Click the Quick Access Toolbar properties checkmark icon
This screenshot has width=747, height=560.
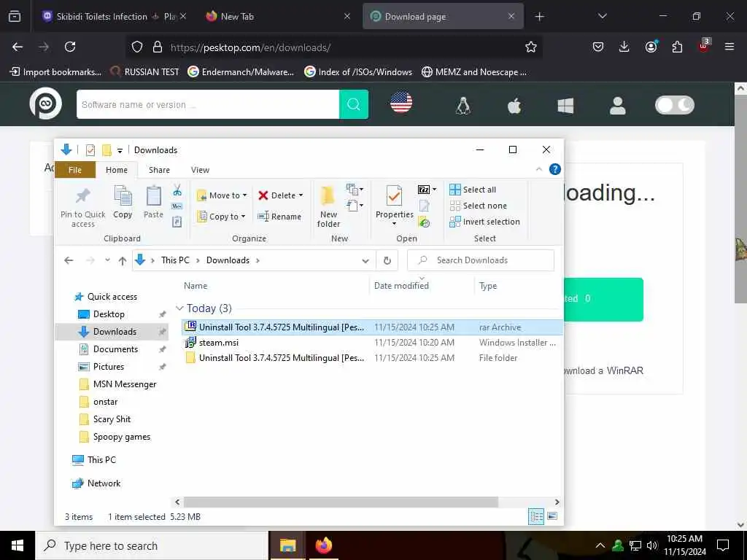tap(90, 150)
